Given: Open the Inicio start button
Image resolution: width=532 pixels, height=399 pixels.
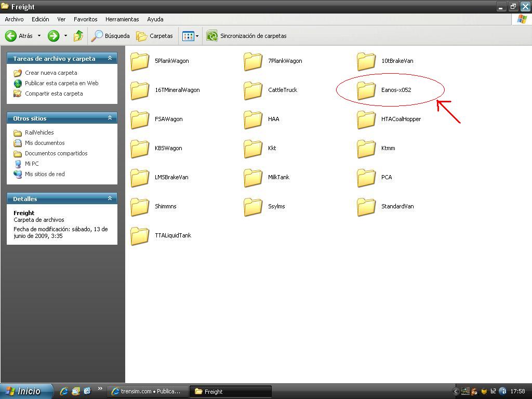Looking at the screenshot, I should tap(26, 391).
